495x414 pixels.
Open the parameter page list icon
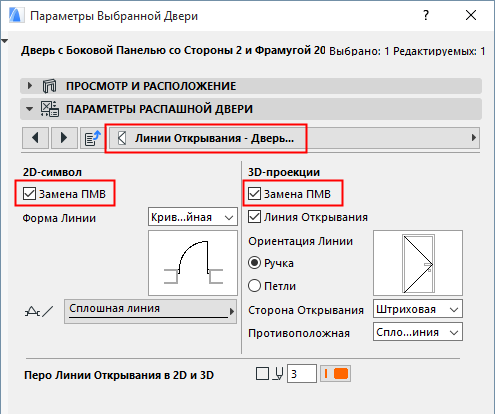(92, 138)
